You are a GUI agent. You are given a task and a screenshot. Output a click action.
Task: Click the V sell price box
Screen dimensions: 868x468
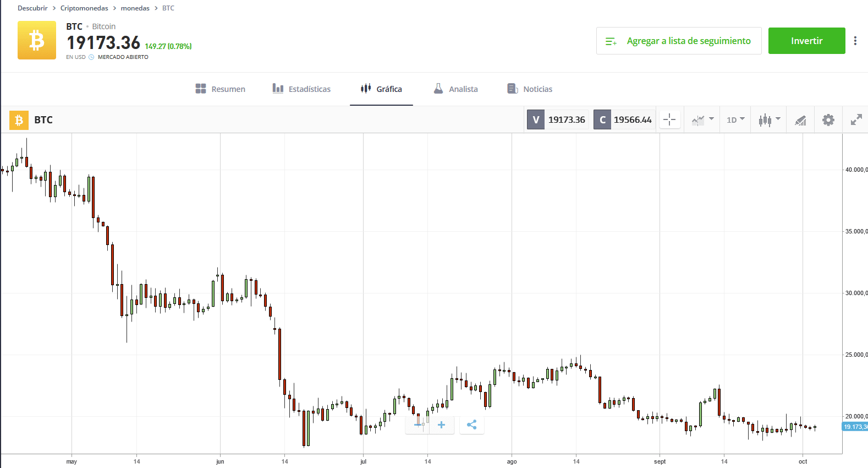click(x=558, y=119)
